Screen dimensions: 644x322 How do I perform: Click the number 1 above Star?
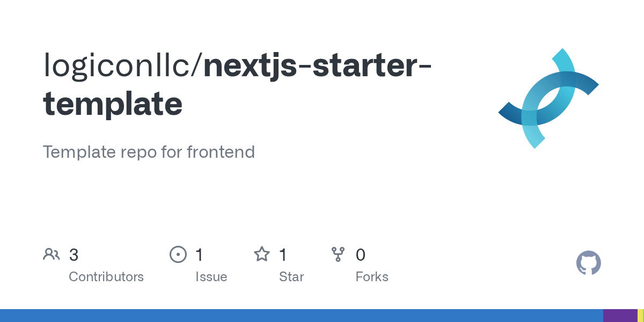(x=283, y=255)
